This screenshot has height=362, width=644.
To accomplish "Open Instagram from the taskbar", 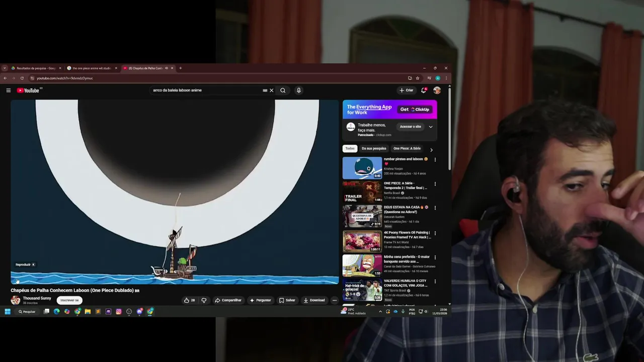I will click(119, 312).
